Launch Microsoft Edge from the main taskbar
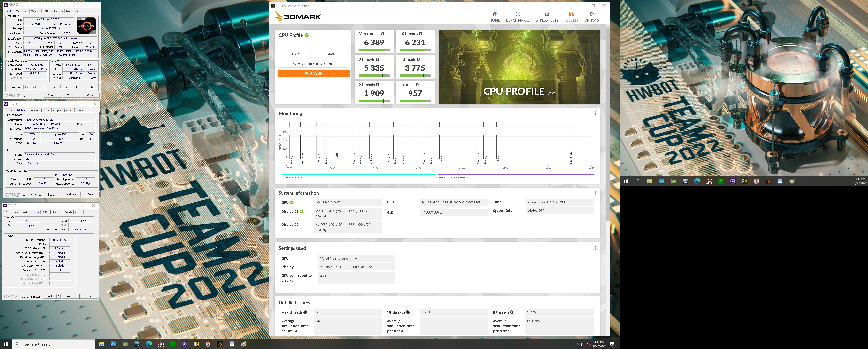 (149, 344)
